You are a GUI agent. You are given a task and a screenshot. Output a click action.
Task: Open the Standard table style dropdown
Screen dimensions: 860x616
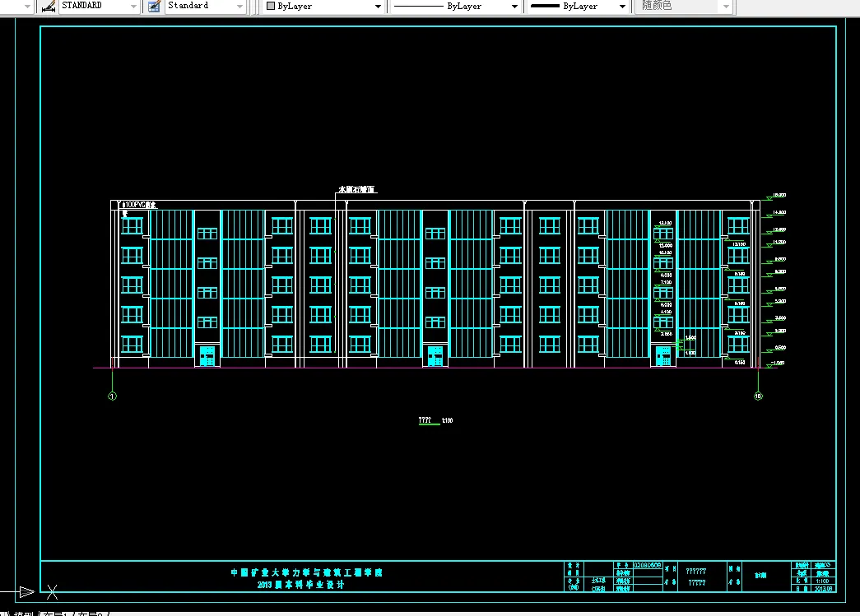click(x=239, y=7)
